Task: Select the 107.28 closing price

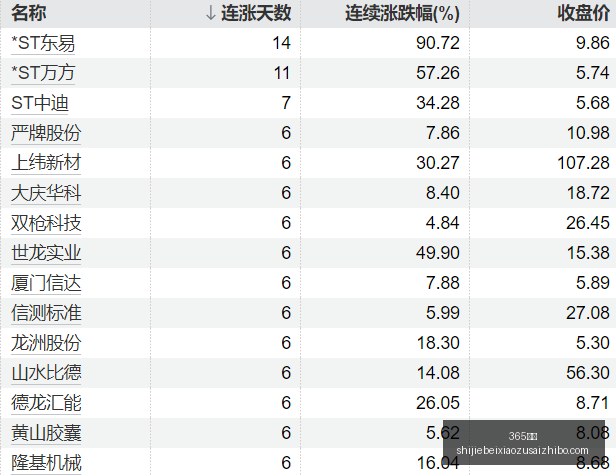Action: point(583,163)
